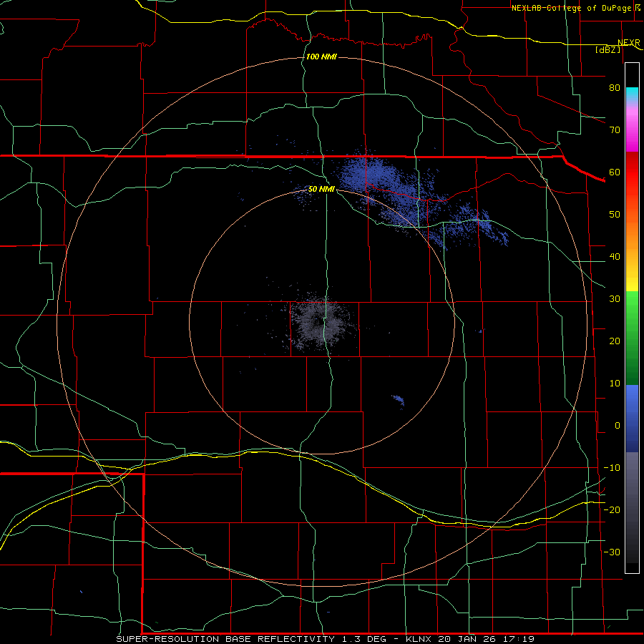The image size is (644, 644).
Task: Click the 10 value on the dBZ scale
Action: [x=615, y=384]
